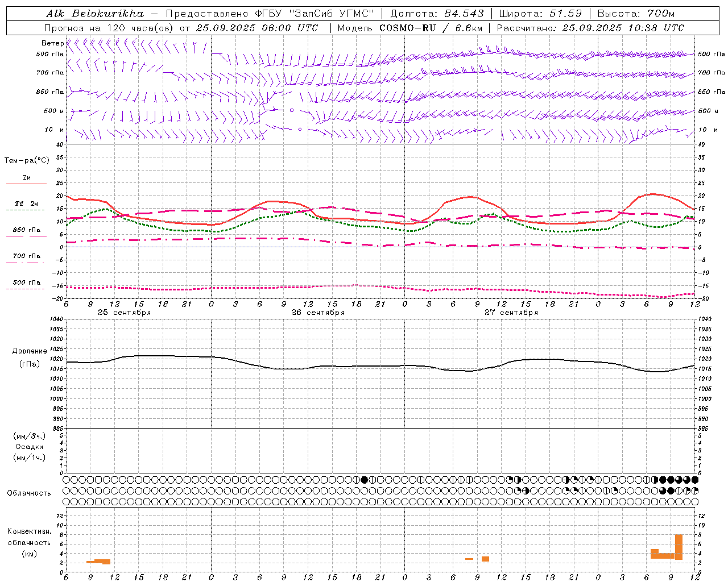
Task: Click the 26 сентября date label
Action: (318, 313)
